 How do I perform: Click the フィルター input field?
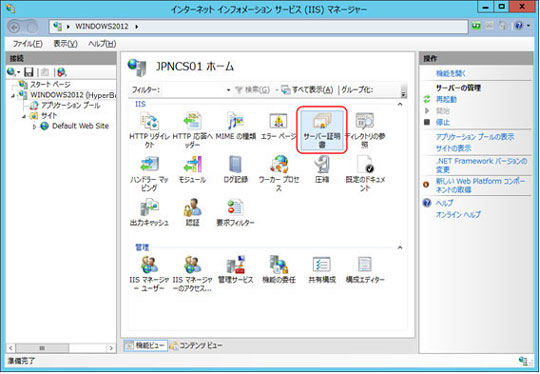point(193,90)
